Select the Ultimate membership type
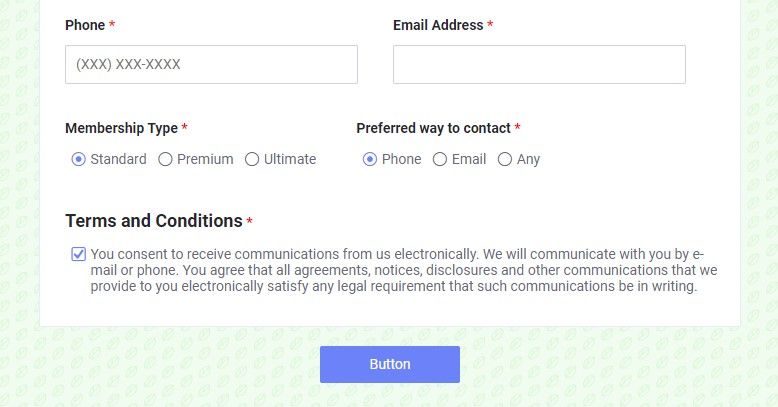The width and height of the screenshot is (778, 407). 252,159
